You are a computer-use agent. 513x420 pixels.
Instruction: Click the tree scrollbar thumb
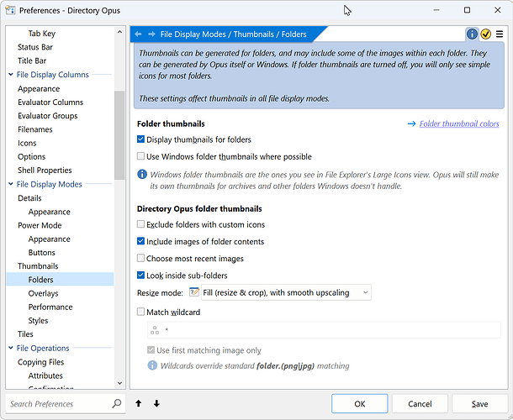[x=119, y=135]
